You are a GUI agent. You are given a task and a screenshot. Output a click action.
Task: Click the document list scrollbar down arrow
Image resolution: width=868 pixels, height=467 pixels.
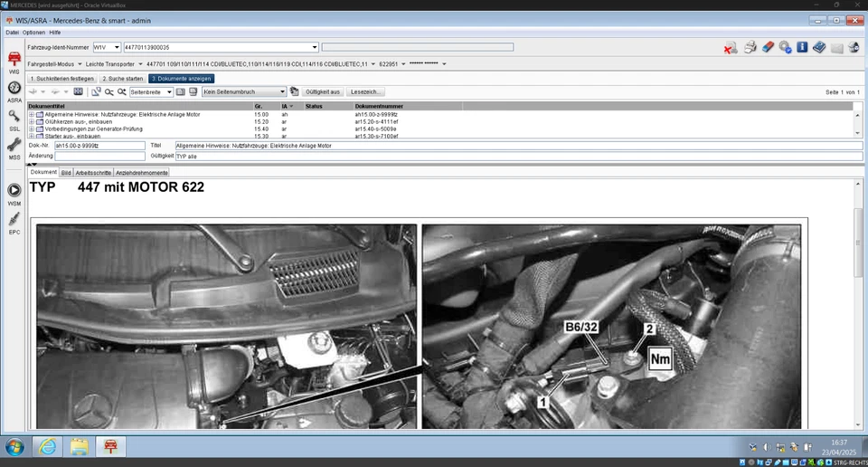pyautogui.click(x=857, y=133)
